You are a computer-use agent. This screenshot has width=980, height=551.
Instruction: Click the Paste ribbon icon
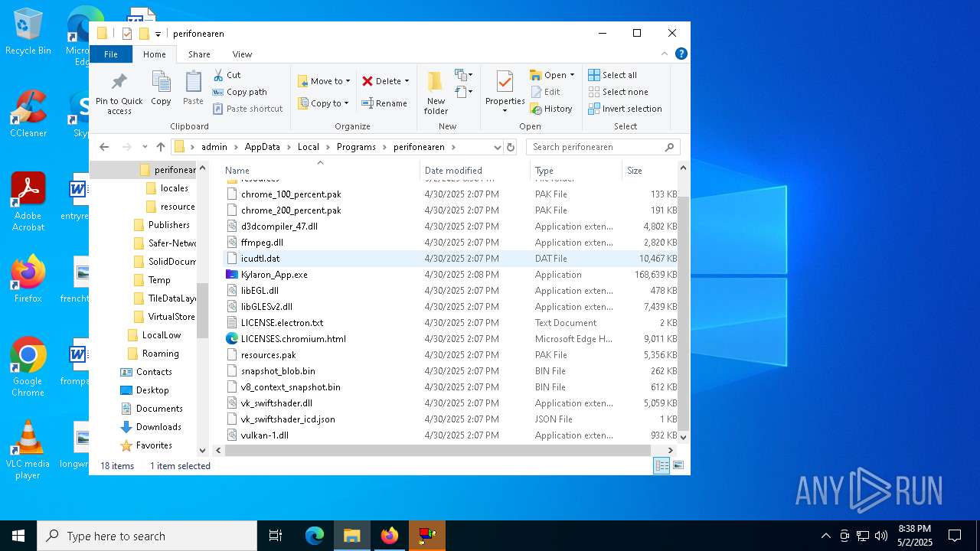193,88
